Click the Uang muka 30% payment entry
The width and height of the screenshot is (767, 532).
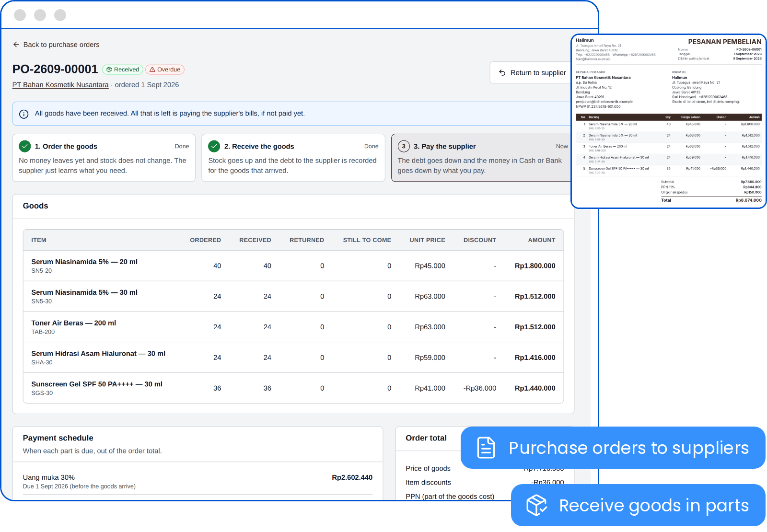coord(198,481)
